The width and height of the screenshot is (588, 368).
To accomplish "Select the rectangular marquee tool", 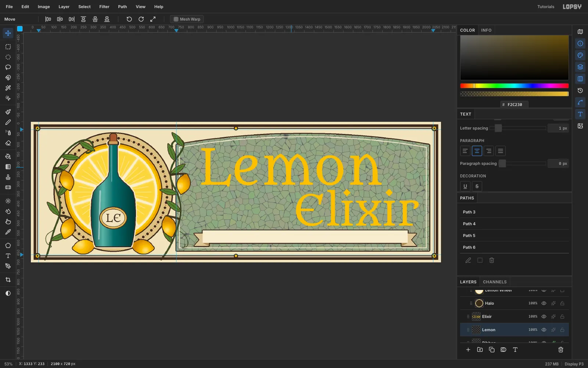I will [x=8, y=47].
